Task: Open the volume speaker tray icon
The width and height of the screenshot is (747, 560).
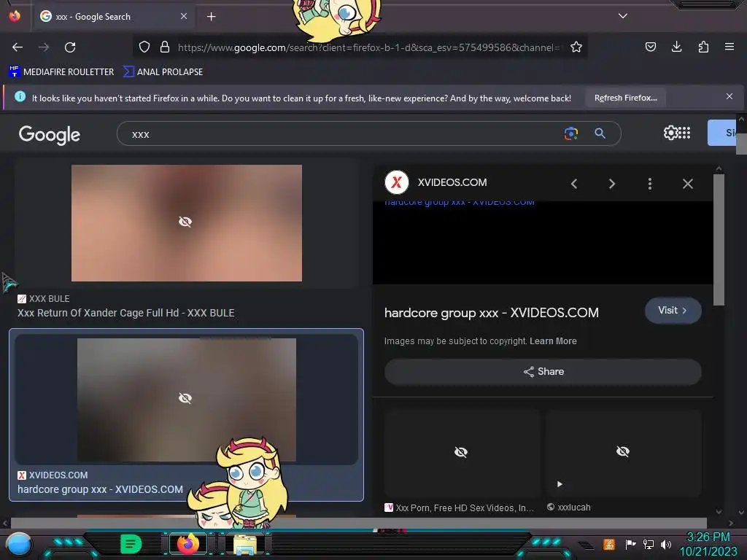Action: point(666,544)
